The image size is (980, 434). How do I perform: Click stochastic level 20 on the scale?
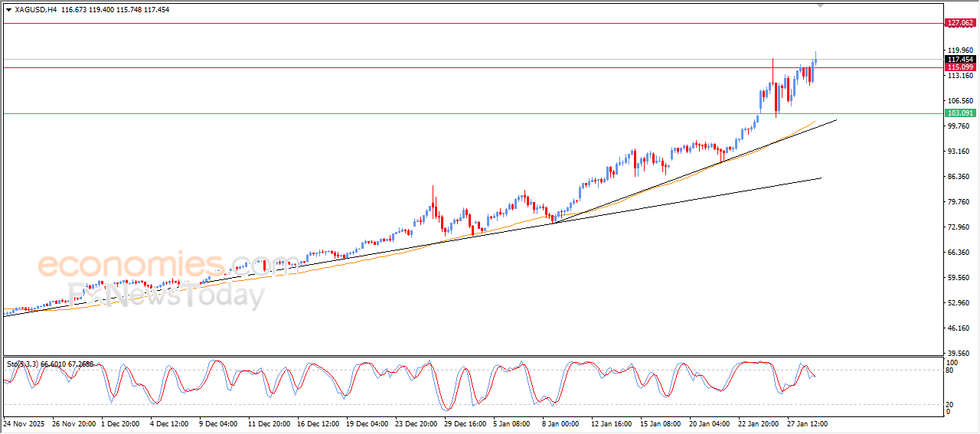[x=951, y=404]
